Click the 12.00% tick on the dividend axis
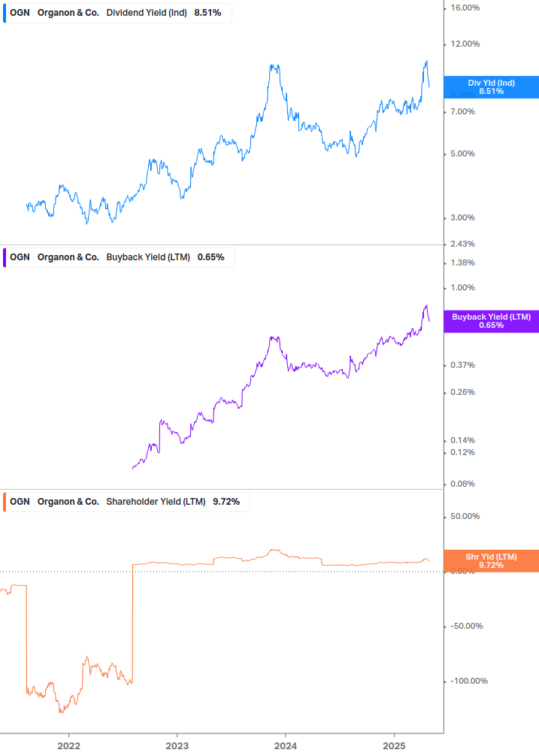The width and height of the screenshot is (539, 756). point(465,44)
